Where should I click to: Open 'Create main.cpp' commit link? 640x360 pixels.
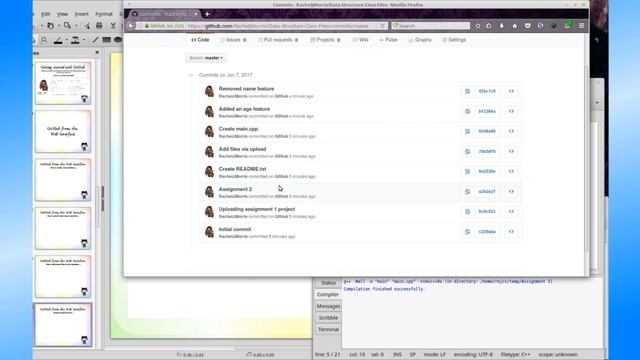pyautogui.click(x=238, y=129)
